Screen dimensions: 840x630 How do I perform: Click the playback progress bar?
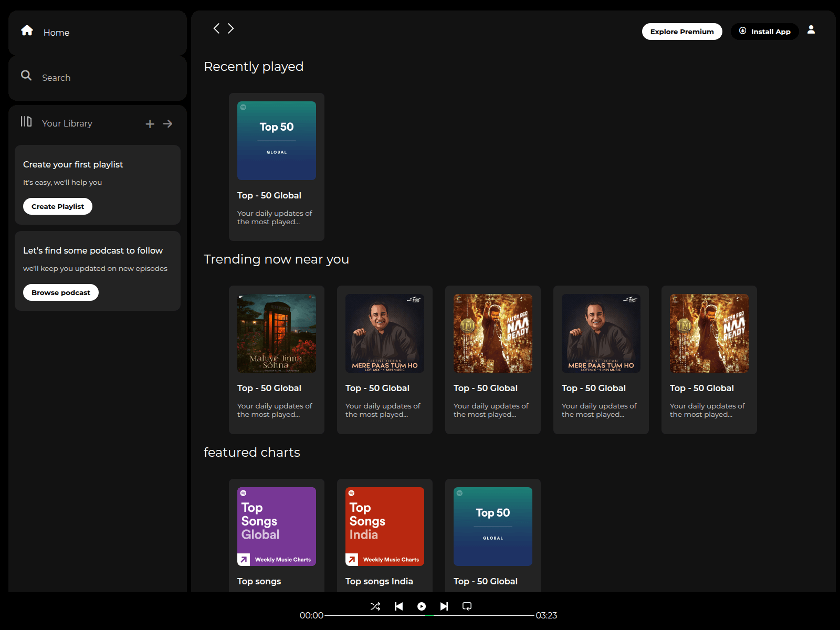[x=429, y=615]
